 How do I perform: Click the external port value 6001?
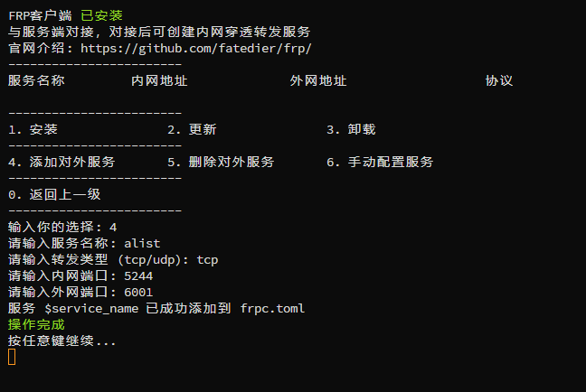(x=138, y=292)
